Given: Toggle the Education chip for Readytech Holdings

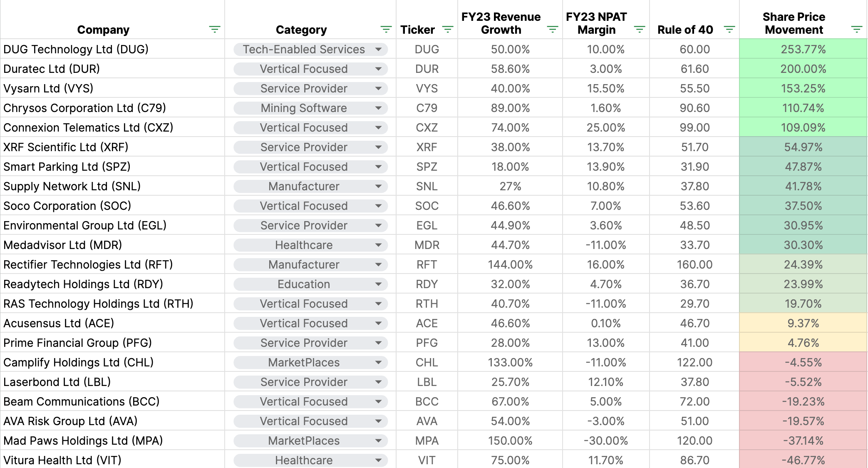Looking at the screenshot, I should (x=304, y=284).
